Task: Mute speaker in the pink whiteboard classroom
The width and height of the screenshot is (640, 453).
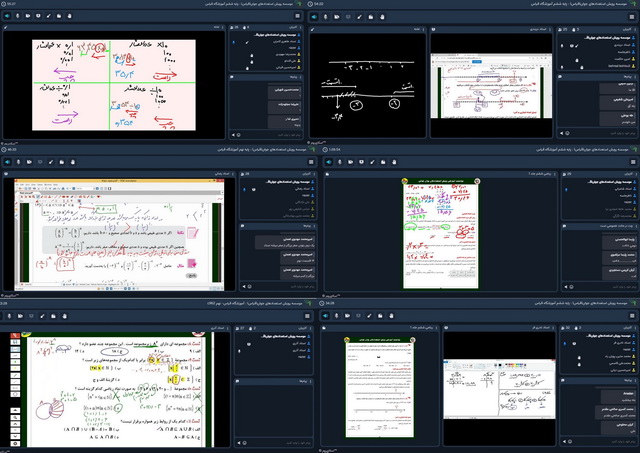Action: coord(9,18)
